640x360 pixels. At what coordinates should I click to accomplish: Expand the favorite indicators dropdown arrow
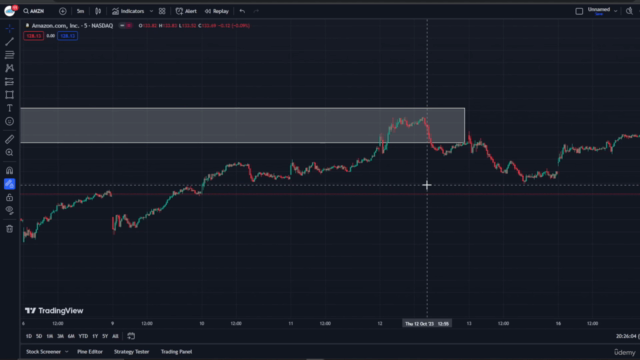coord(151,11)
